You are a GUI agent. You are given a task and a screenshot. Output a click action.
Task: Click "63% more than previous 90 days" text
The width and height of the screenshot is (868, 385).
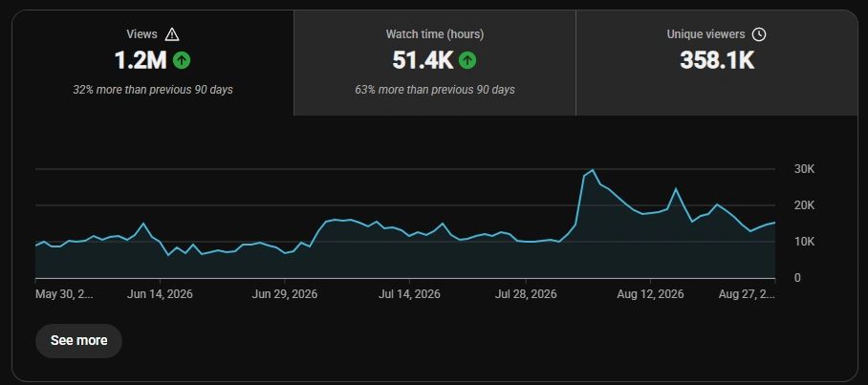[435, 90]
